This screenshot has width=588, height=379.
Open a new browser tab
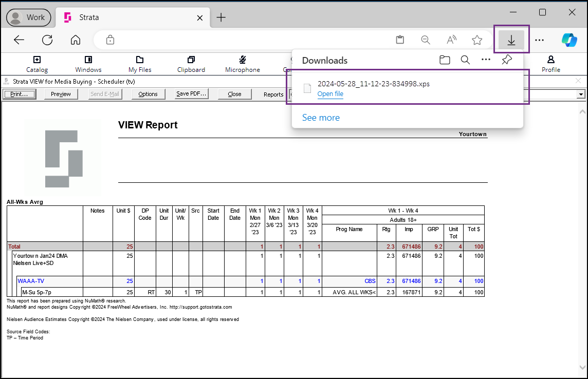tap(221, 17)
